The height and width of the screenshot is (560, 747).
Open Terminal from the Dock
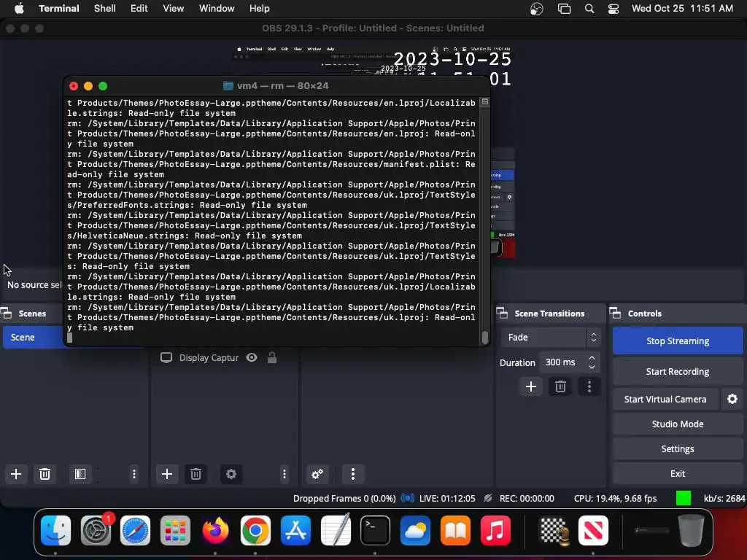pos(376,530)
